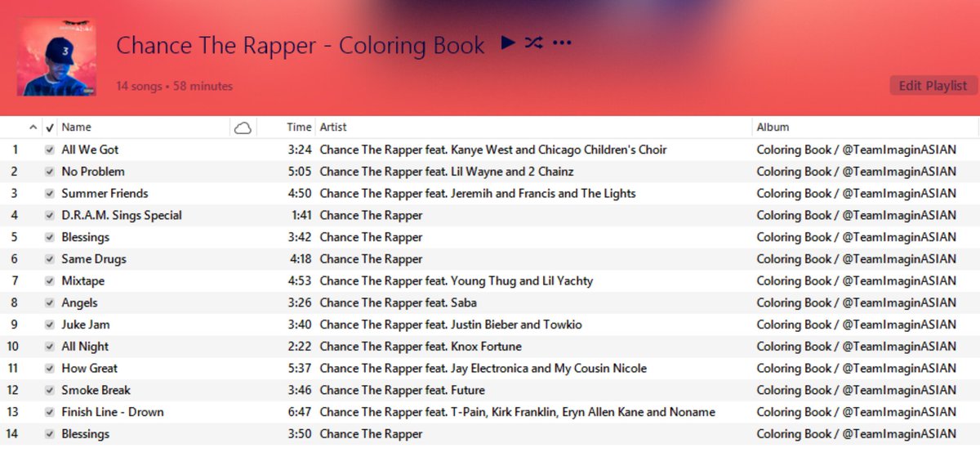Sort songs by the Album column

pyautogui.click(x=773, y=128)
